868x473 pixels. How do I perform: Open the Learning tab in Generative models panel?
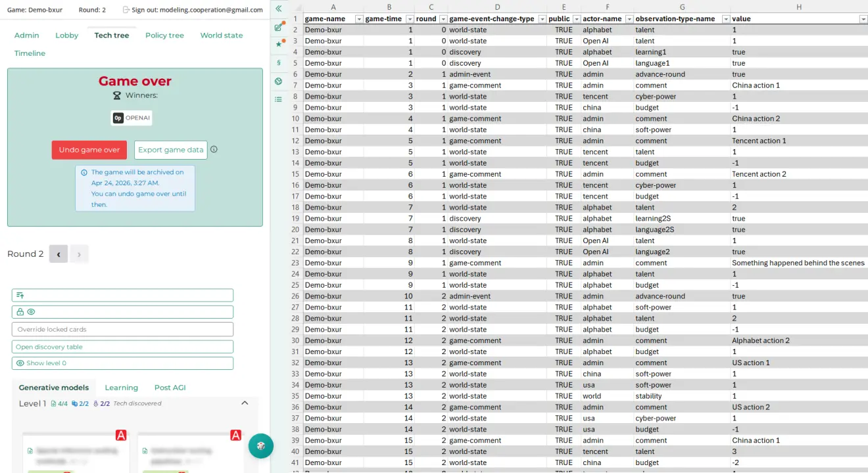(121, 388)
